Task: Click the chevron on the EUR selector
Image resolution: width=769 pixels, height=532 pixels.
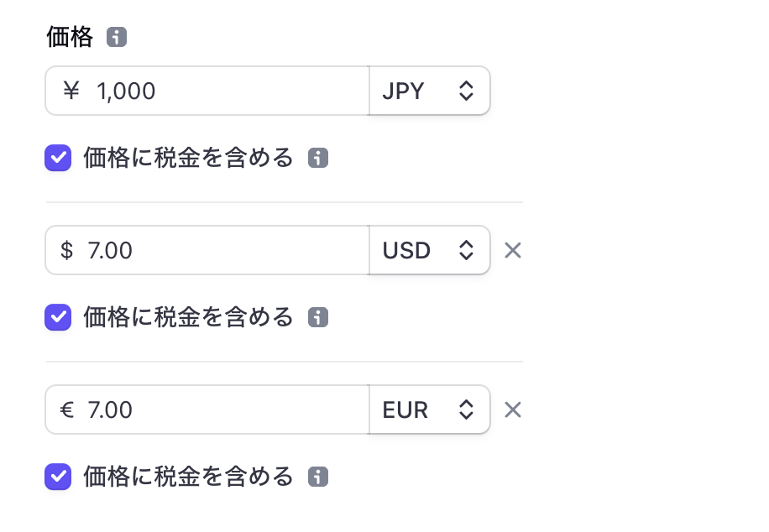Action: (x=466, y=409)
